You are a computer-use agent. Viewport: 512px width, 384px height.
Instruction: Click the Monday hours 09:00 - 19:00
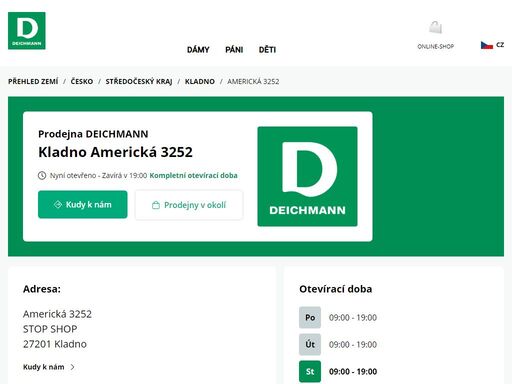(353, 317)
